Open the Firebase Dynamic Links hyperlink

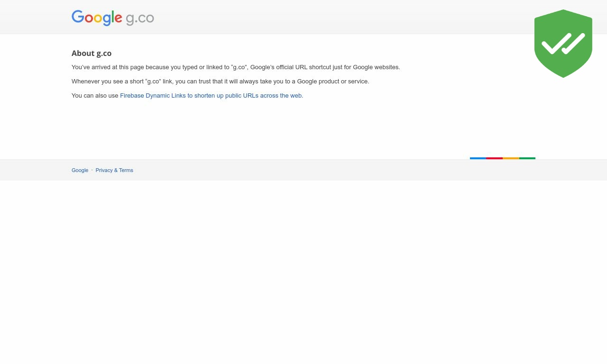(212, 95)
